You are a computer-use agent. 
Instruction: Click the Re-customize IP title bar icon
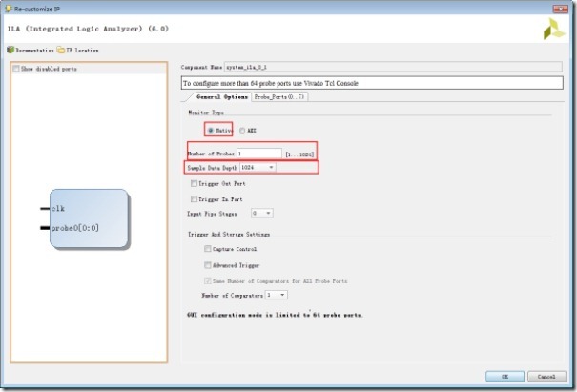(8, 9)
